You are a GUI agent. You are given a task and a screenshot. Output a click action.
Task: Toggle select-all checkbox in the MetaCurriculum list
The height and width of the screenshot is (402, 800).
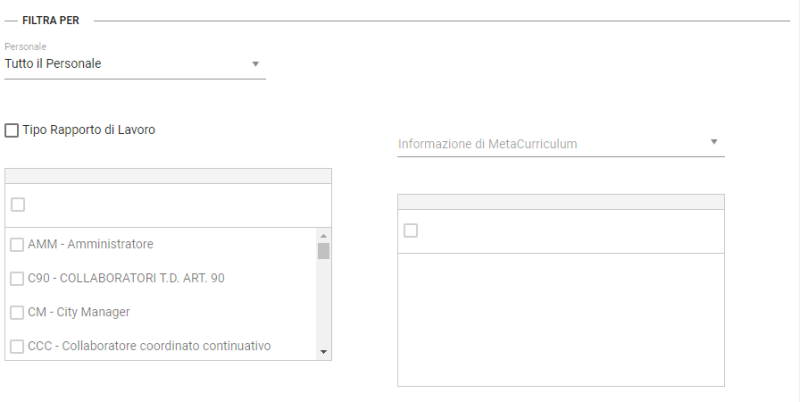click(410, 231)
